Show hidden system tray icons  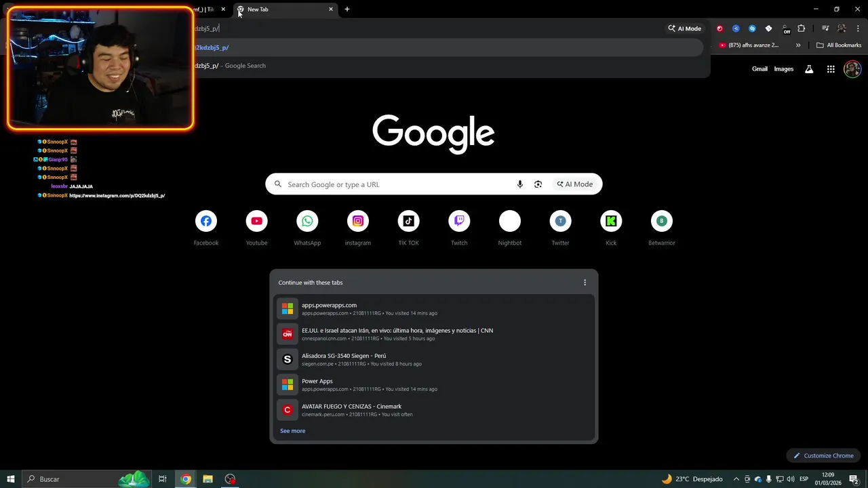736,479
